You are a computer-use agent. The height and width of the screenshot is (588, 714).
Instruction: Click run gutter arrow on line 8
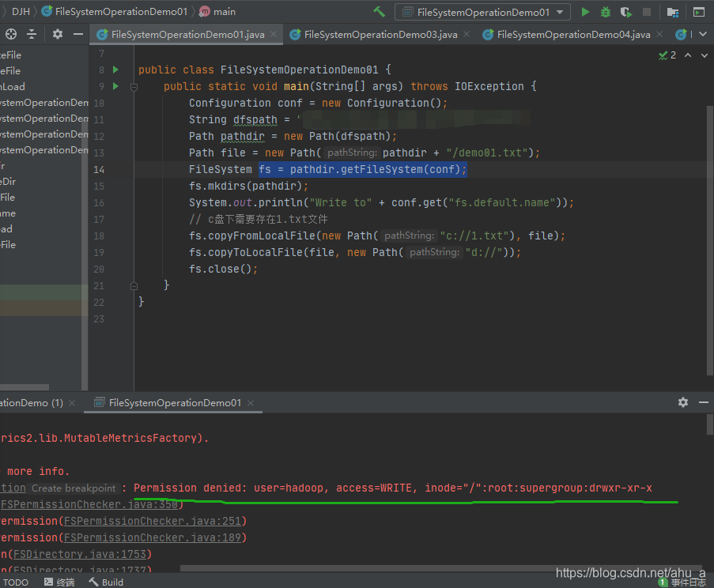115,70
